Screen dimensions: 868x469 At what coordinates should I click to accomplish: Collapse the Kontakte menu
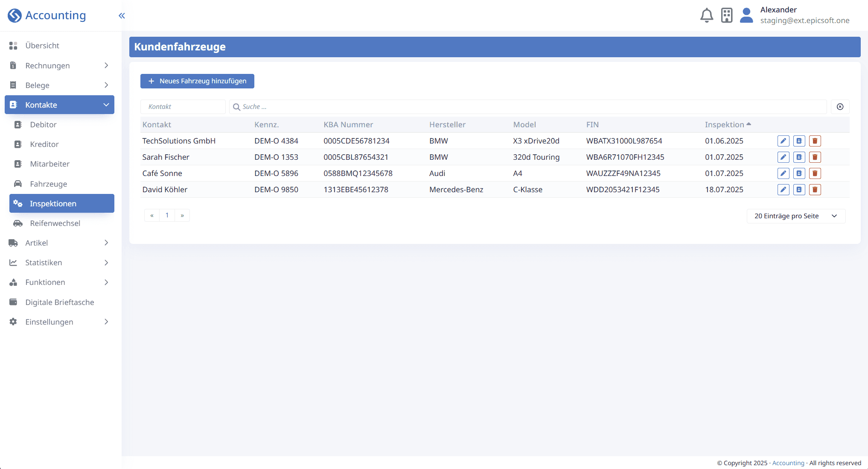[59, 105]
